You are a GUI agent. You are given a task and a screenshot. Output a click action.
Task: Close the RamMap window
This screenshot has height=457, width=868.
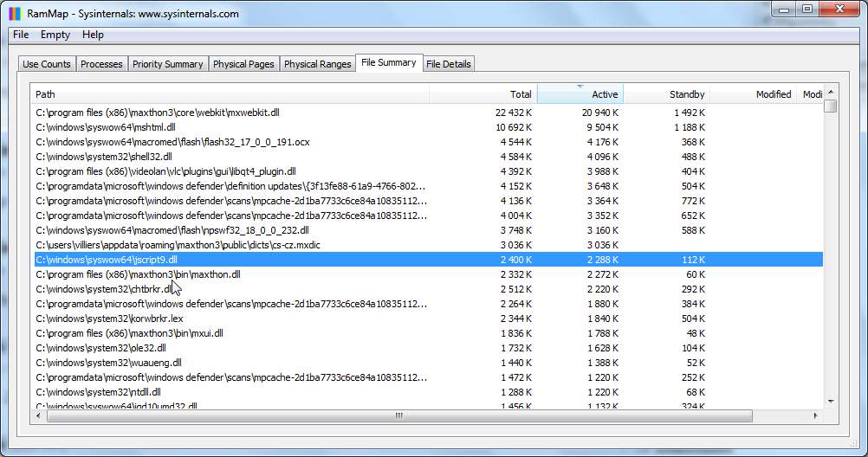839,9
